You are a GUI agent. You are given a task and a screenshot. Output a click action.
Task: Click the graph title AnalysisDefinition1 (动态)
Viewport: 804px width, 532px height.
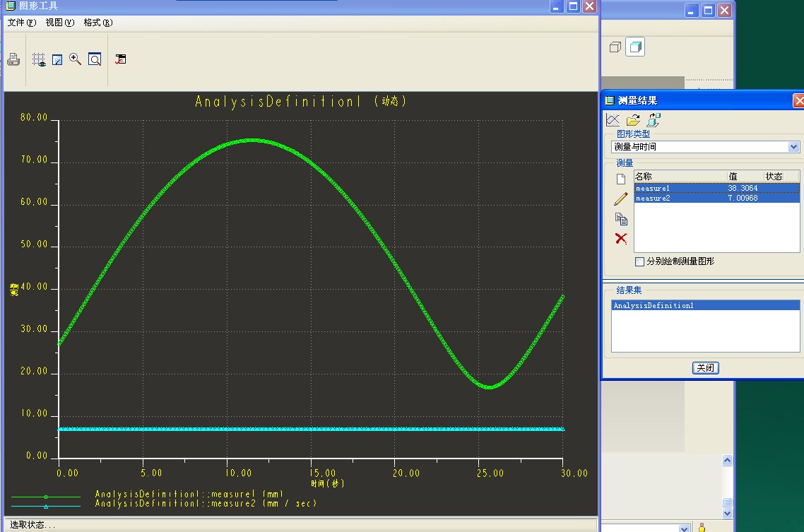[300, 102]
